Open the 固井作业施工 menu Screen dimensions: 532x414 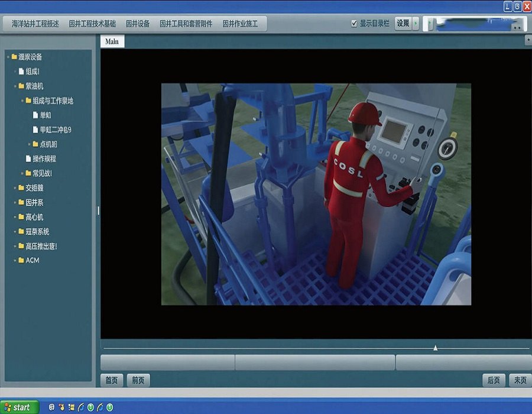pyautogui.click(x=240, y=24)
